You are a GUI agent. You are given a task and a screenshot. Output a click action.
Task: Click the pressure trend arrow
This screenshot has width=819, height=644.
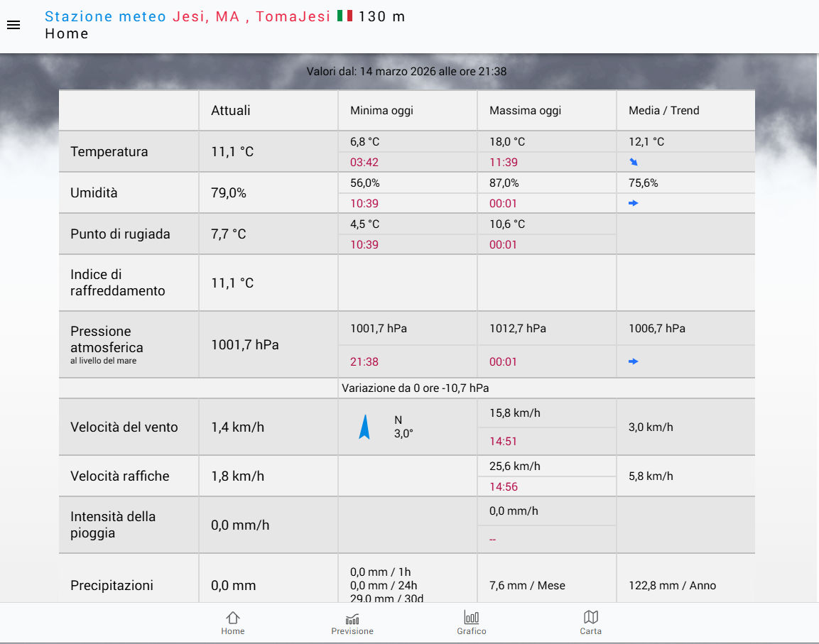pyautogui.click(x=634, y=361)
